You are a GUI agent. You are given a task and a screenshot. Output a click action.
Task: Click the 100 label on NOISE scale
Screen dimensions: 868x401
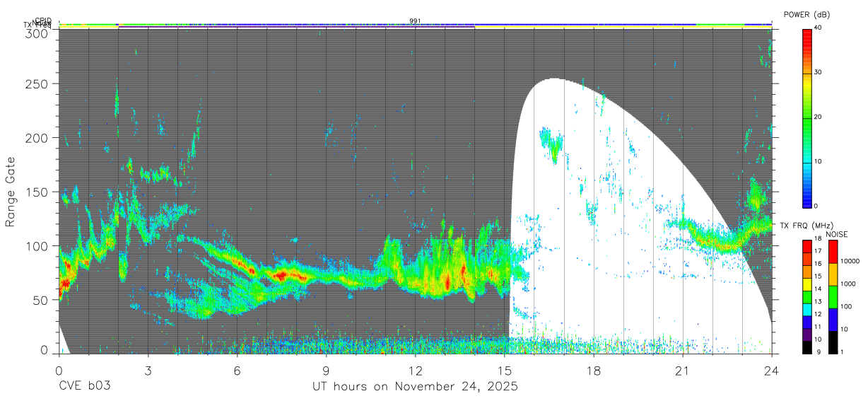click(845, 306)
